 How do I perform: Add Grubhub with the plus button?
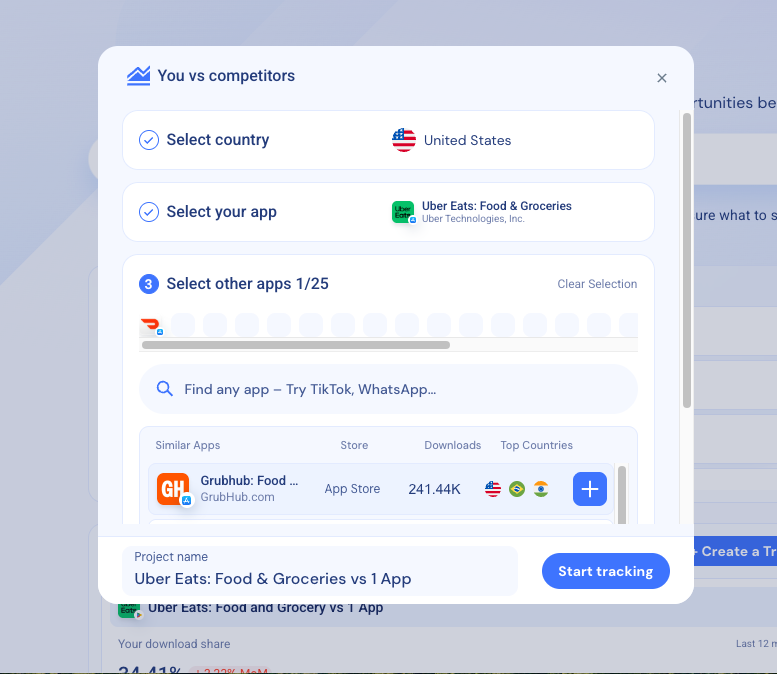(x=590, y=489)
